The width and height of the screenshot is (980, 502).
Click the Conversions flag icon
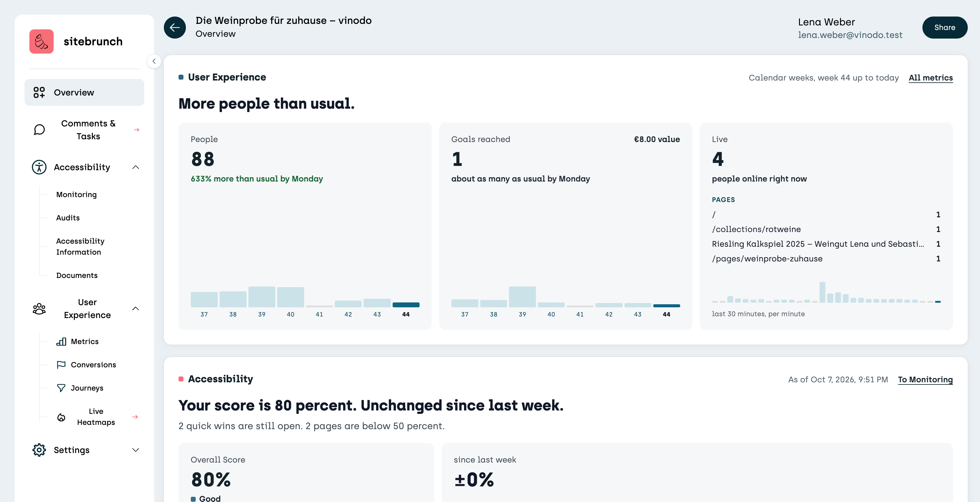pyautogui.click(x=61, y=365)
